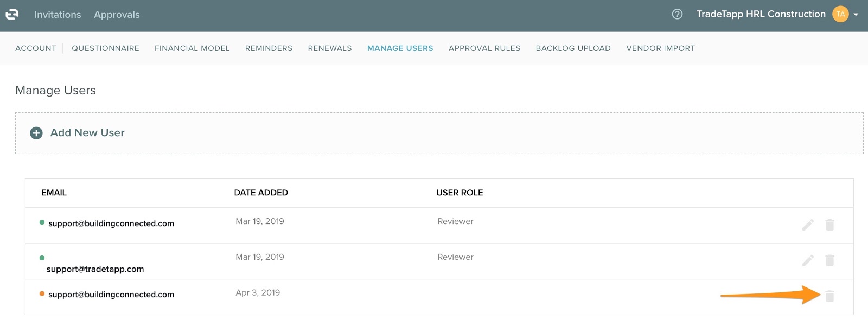Delete the support@tradetapp.com user
Screen dimensions: 868x326
click(x=829, y=260)
